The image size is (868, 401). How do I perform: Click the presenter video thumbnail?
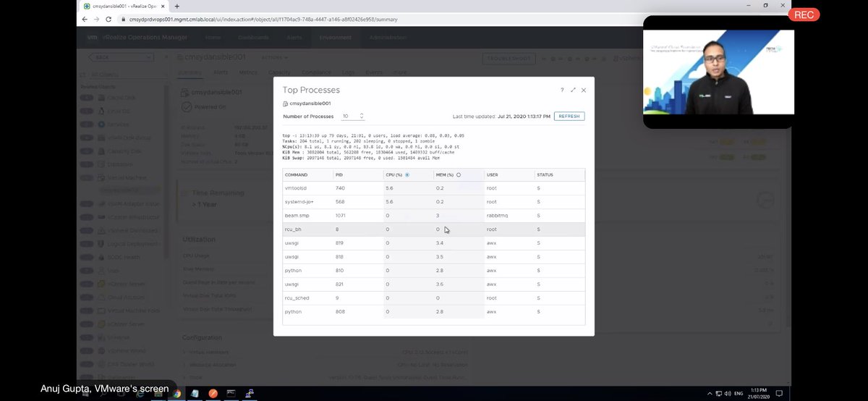coord(718,72)
